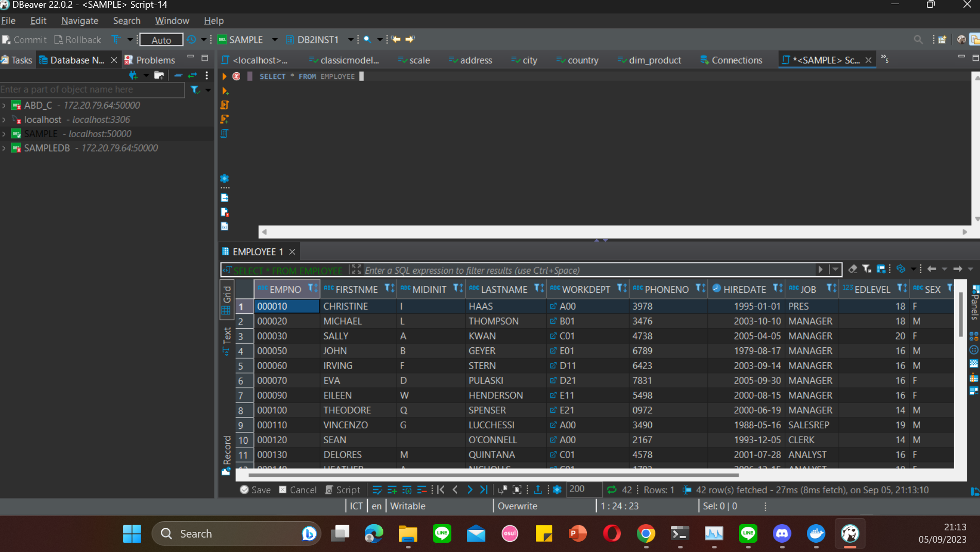Open the Window menu
The height and width of the screenshot is (552, 980).
coord(172,21)
